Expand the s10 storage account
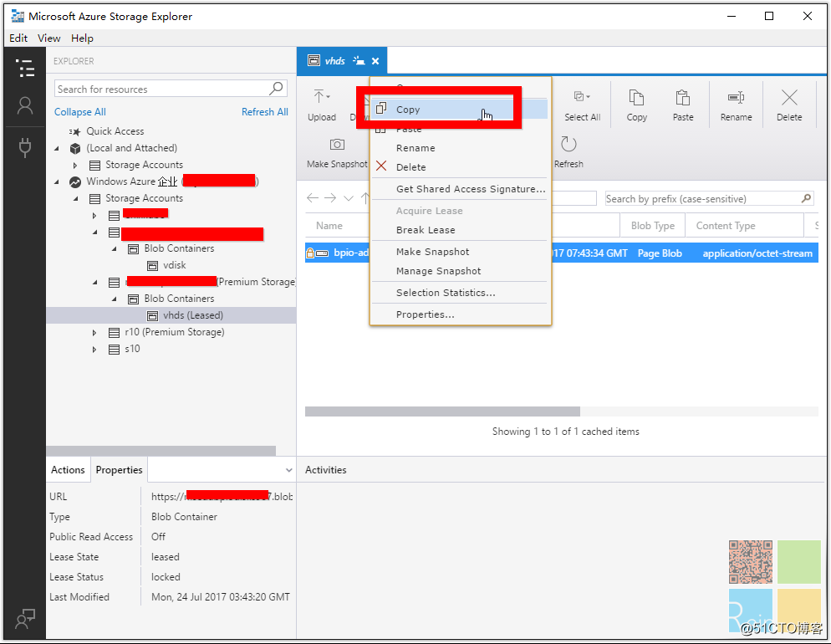Image resolution: width=831 pixels, height=644 pixels. tap(94, 350)
